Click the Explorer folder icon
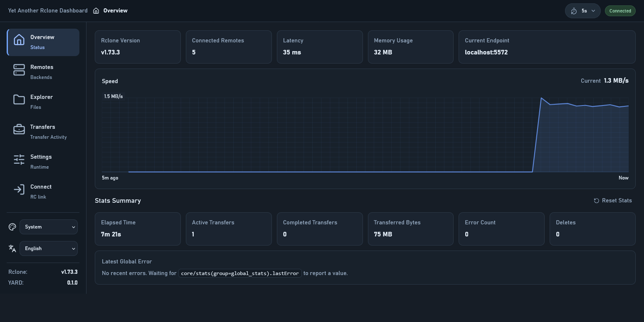The width and height of the screenshot is (644, 322). (x=19, y=100)
